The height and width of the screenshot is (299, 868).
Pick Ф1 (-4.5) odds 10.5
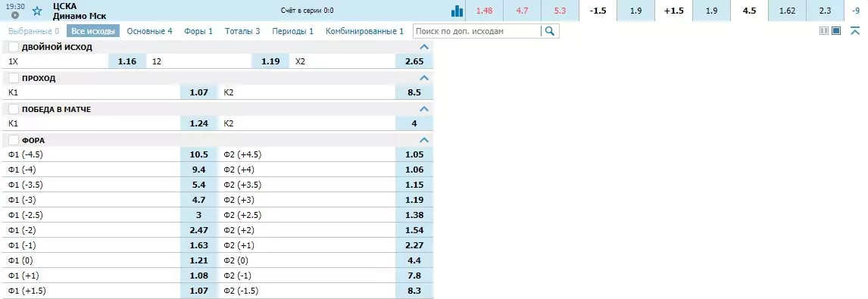198,154
